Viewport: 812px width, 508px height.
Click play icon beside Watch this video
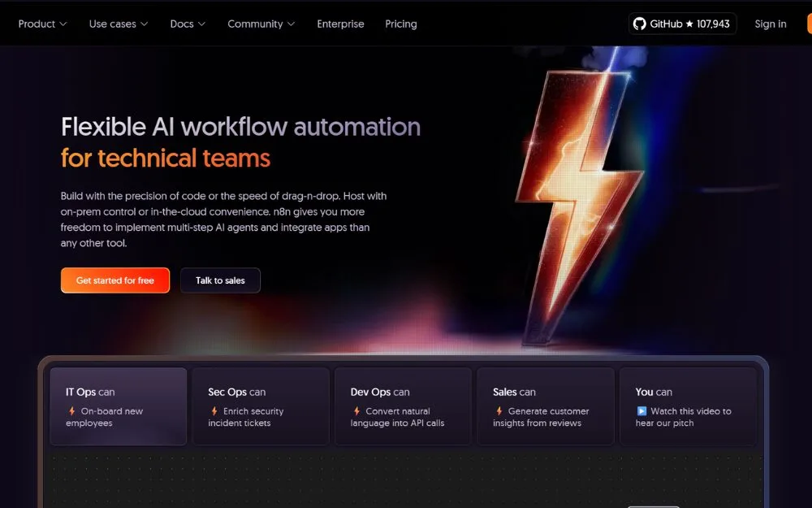641,411
